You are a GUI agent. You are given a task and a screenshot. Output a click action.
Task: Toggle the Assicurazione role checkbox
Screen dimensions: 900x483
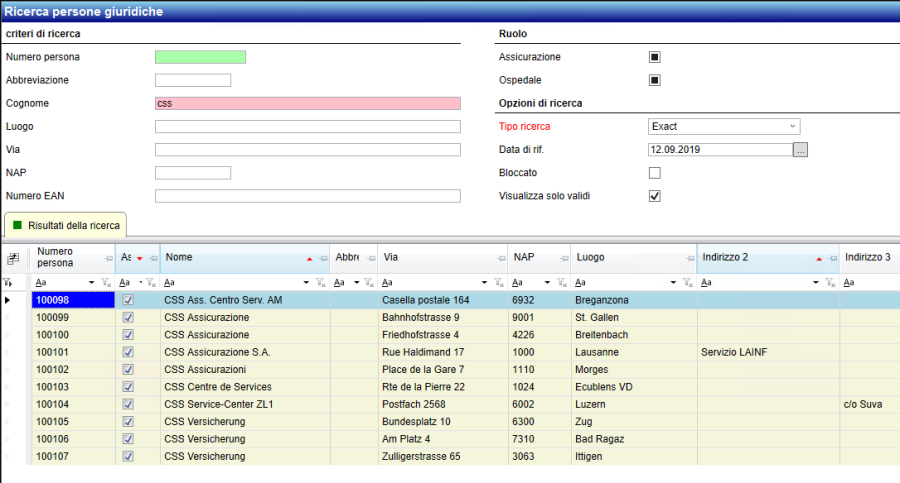655,57
